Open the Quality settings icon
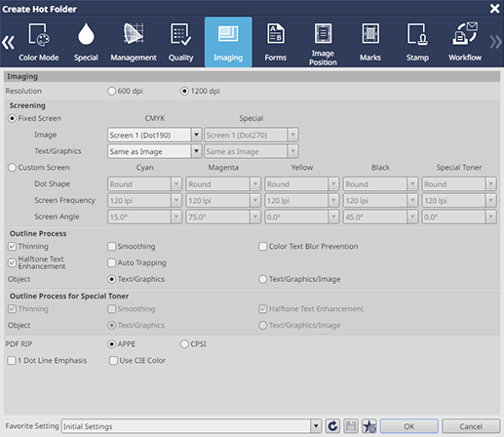This screenshot has width=504, height=437. click(x=180, y=34)
